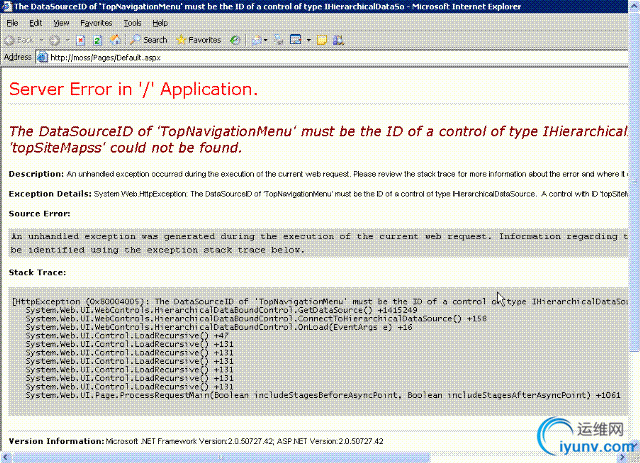Click the LoadRecursive() +47 line
This screenshot has height=463, width=640.
[x=127, y=336]
